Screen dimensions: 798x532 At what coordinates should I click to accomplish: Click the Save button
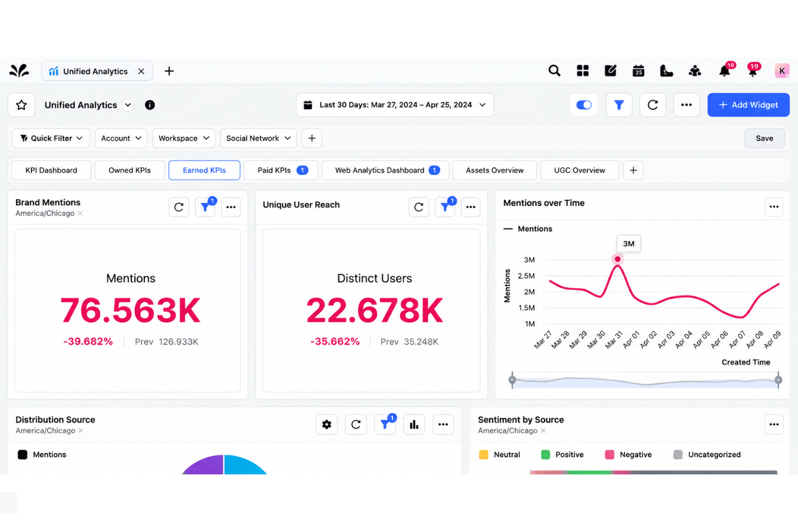click(x=764, y=139)
